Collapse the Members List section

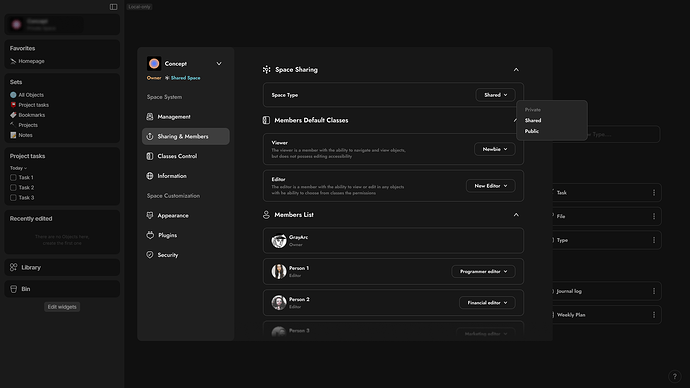tap(516, 215)
